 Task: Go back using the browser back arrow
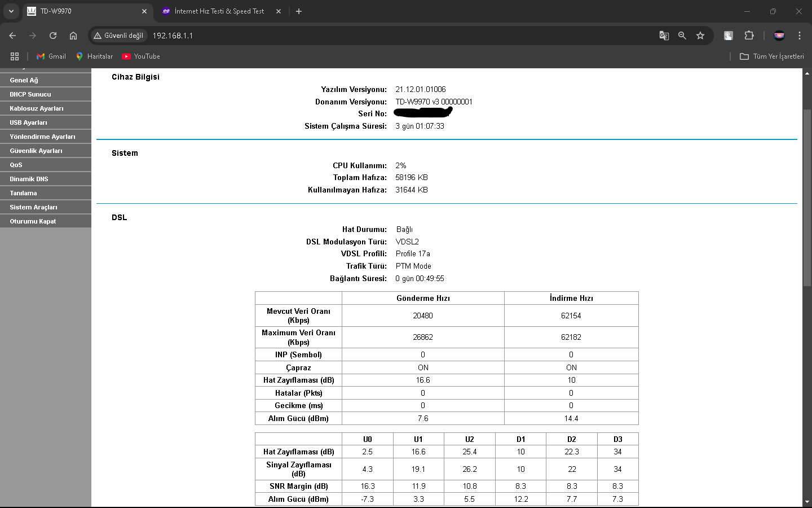12,36
